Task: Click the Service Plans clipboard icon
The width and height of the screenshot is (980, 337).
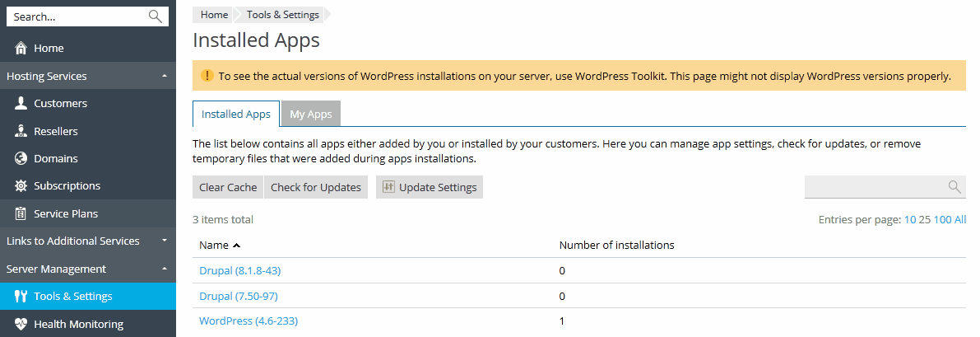Action: coord(21,213)
